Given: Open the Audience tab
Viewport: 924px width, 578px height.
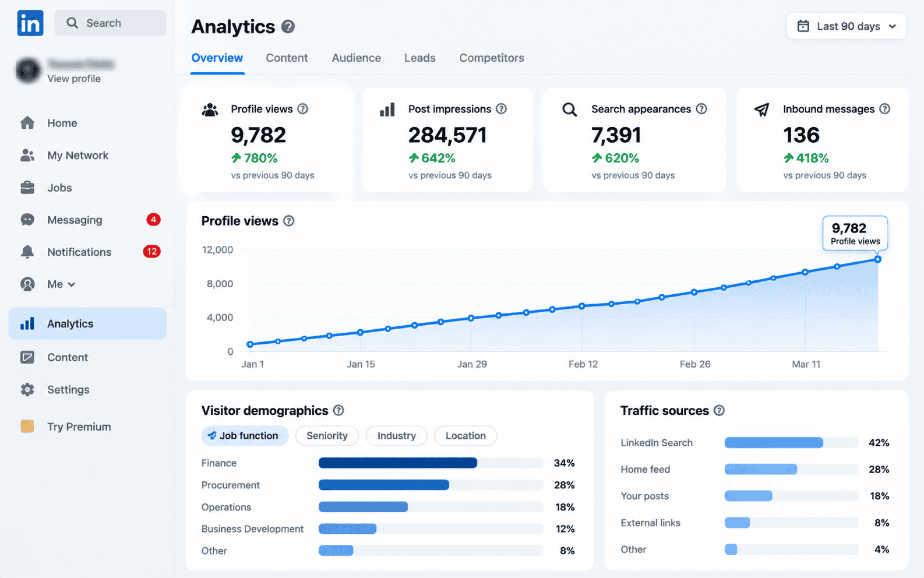Looking at the screenshot, I should [x=357, y=58].
